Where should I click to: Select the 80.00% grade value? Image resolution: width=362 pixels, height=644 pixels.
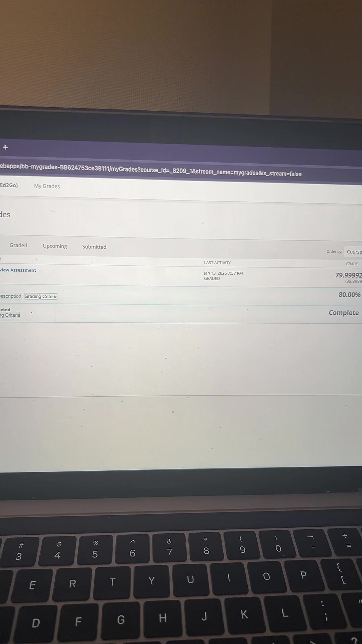tap(350, 294)
